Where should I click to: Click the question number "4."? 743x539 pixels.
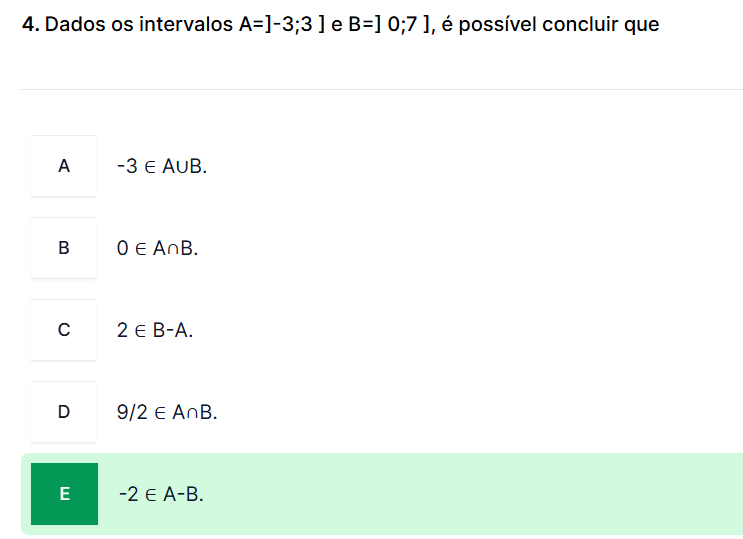pyautogui.click(x=30, y=25)
